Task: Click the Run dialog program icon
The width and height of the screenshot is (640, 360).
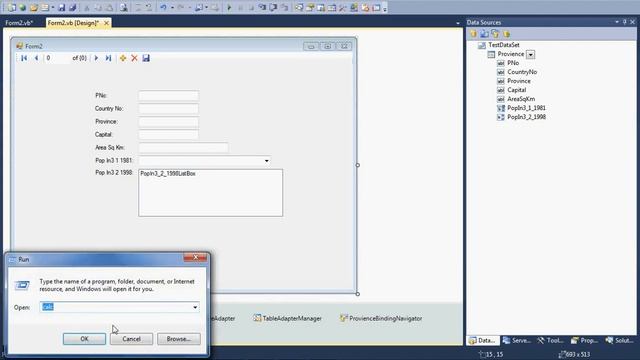Action: (22, 285)
